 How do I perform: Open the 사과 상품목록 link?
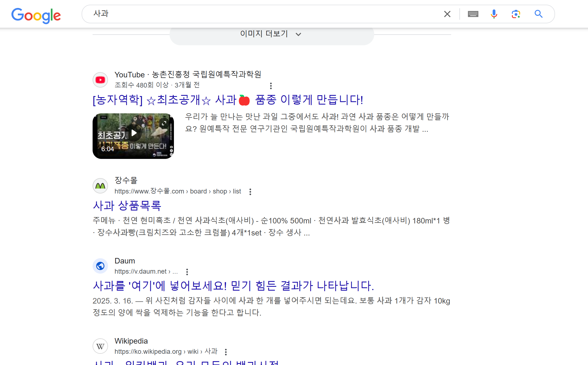point(127,206)
